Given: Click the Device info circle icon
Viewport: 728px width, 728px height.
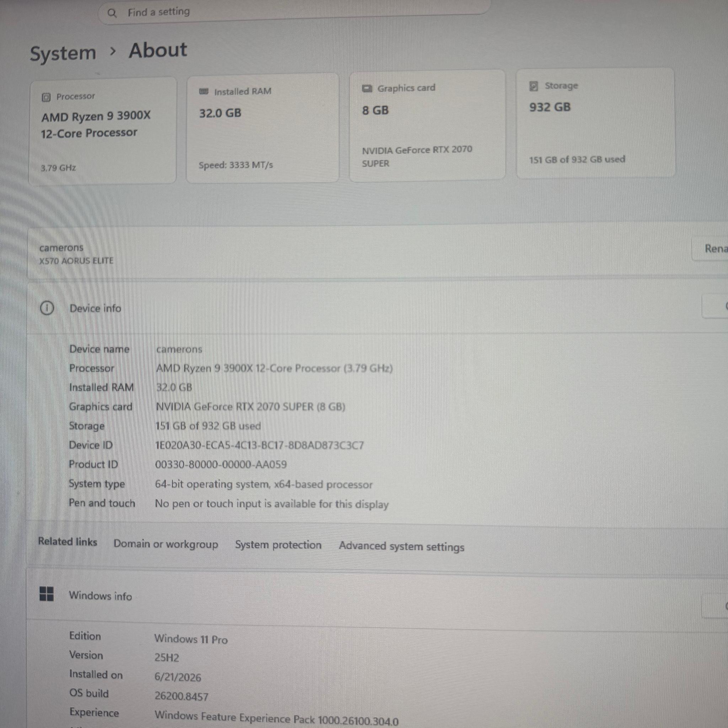Looking at the screenshot, I should (x=47, y=308).
